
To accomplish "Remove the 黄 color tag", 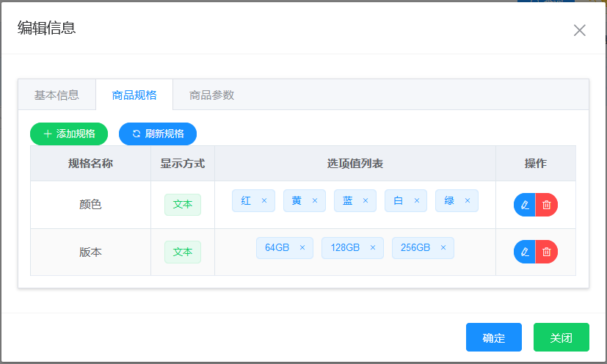I will tap(315, 201).
